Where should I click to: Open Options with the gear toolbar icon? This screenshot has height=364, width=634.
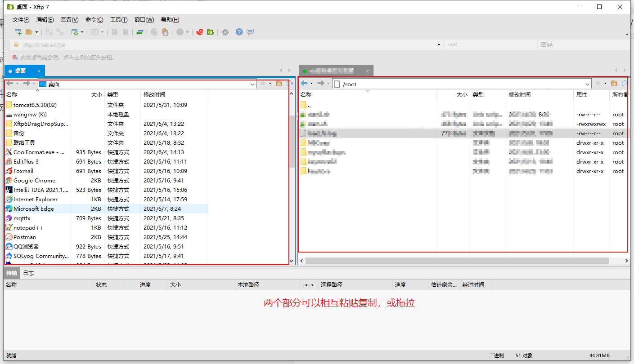225,32
